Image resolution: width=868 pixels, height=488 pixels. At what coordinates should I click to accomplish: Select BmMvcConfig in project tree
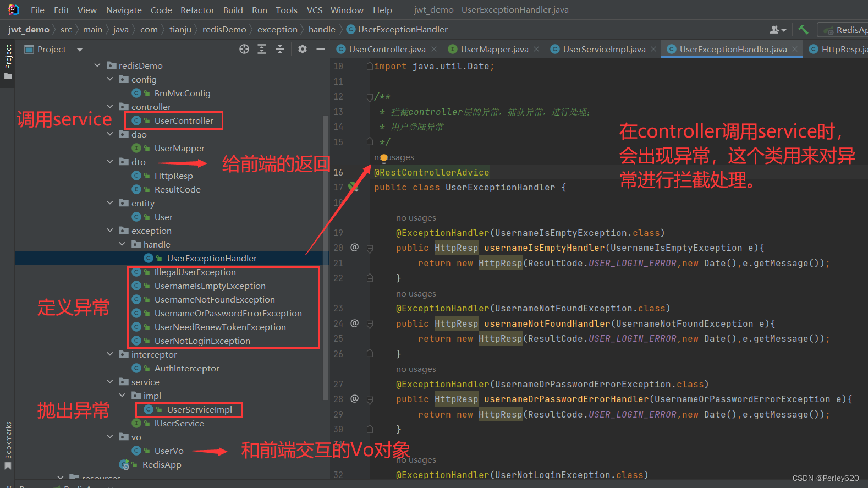point(182,93)
